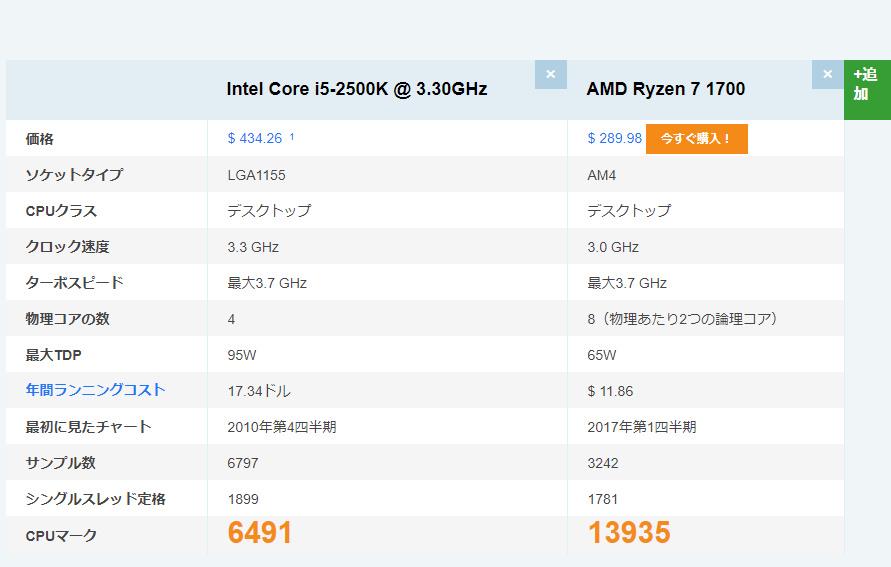Click the single thread score 1899
This screenshot has height=567, width=891.
click(x=243, y=499)
